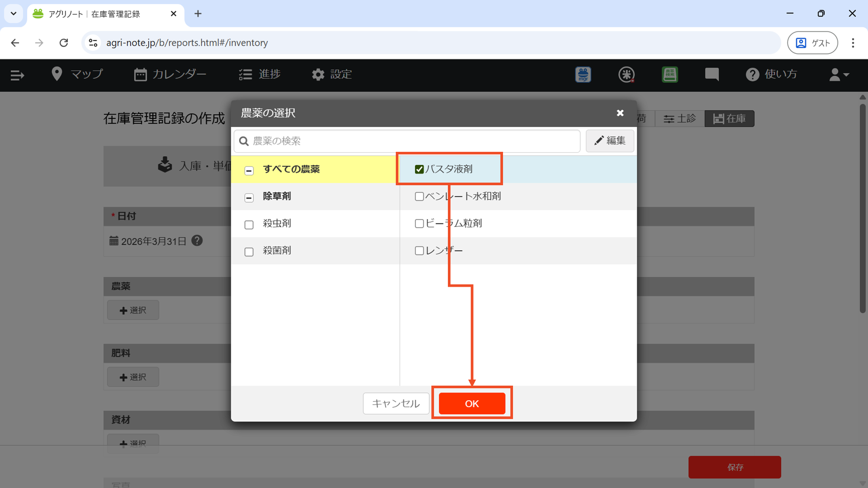Click the pesticide search magnifier icon
Viewport: 868px width, 488px height.
click(244, 141)
